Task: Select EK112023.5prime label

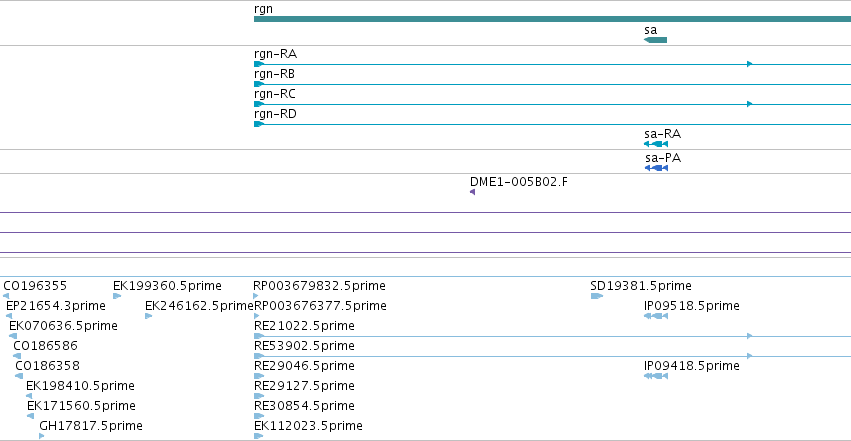Action: (x=308, y=427)
